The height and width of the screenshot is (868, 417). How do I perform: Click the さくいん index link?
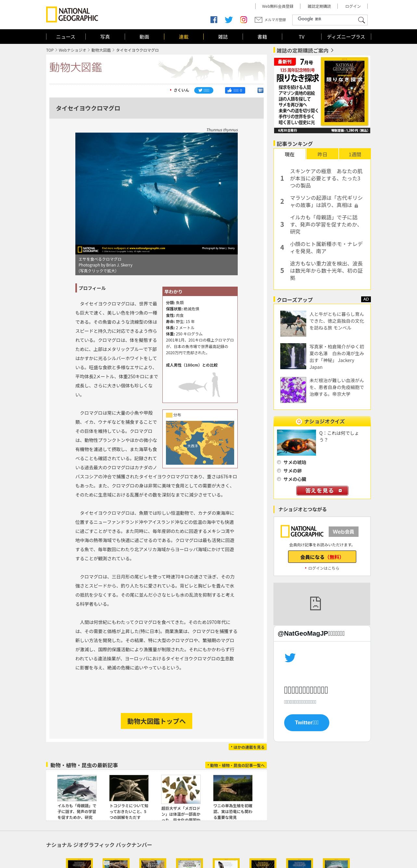click(181, 90)
